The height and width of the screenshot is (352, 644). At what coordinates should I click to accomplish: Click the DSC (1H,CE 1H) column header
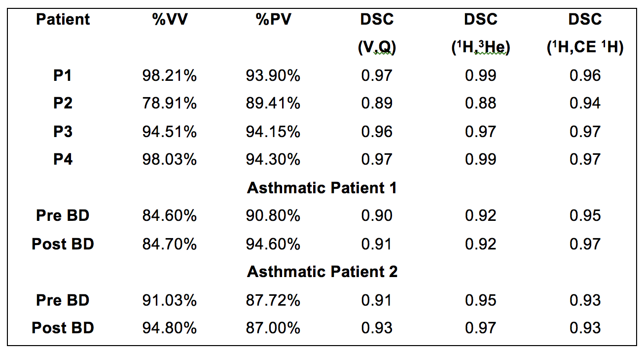(585, 33)
